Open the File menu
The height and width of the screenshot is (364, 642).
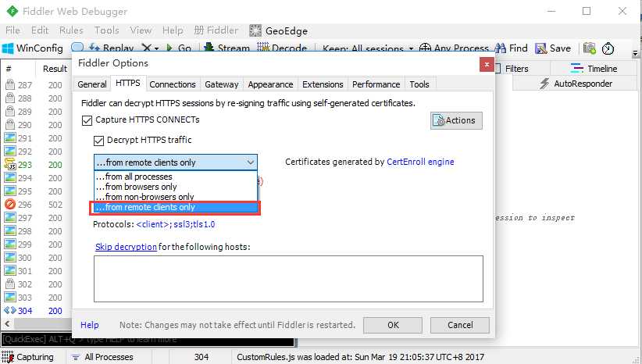(x=12, y=30)
